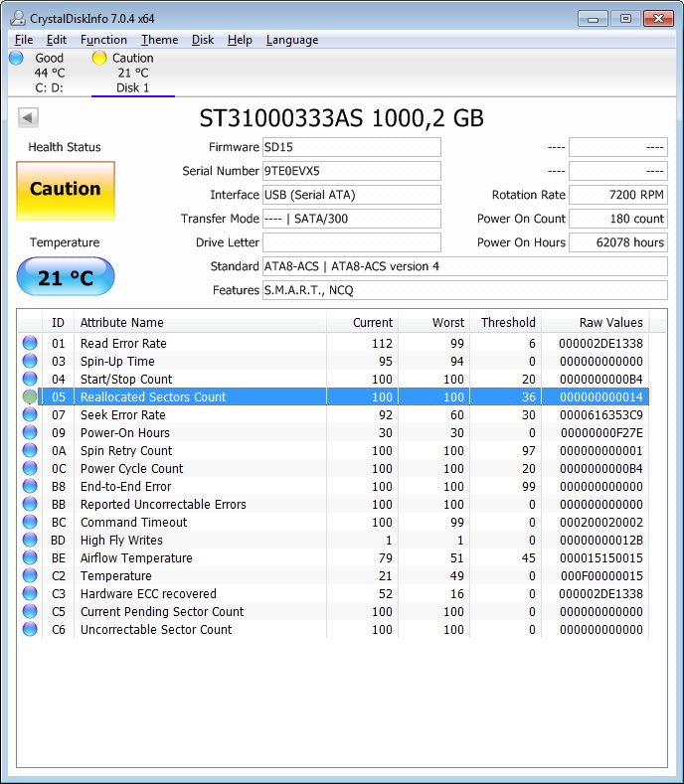Click status orb of Current Pending Sector Count row
Viewport: 684px width, 784px height.
coord(30,611)
